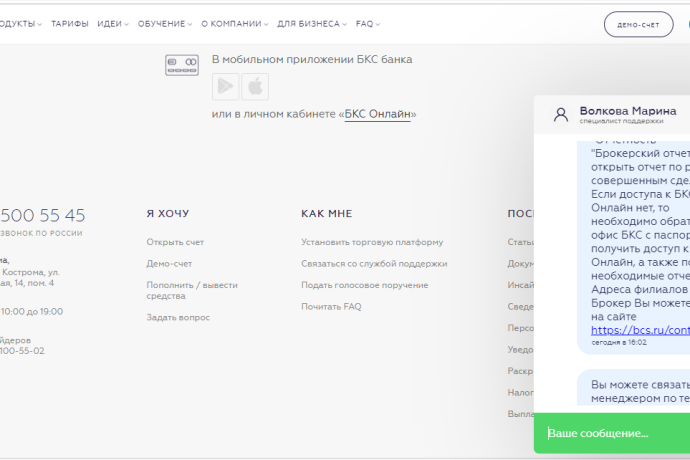Expand the ДЛЯ БИЗНЕСА menu chevron
This screenshot has width=690, height=460.
345,25
